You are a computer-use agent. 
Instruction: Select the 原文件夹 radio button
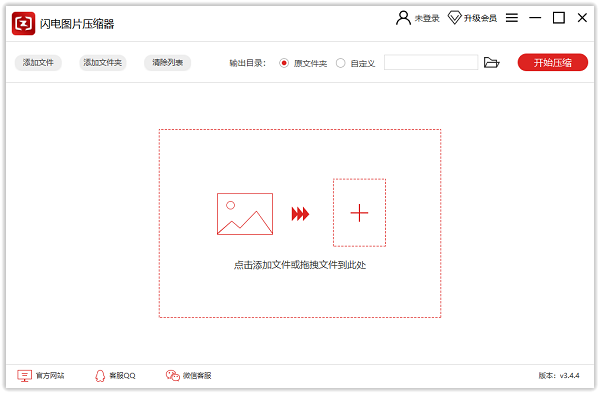pyautogui.click(x=284, y=63)
